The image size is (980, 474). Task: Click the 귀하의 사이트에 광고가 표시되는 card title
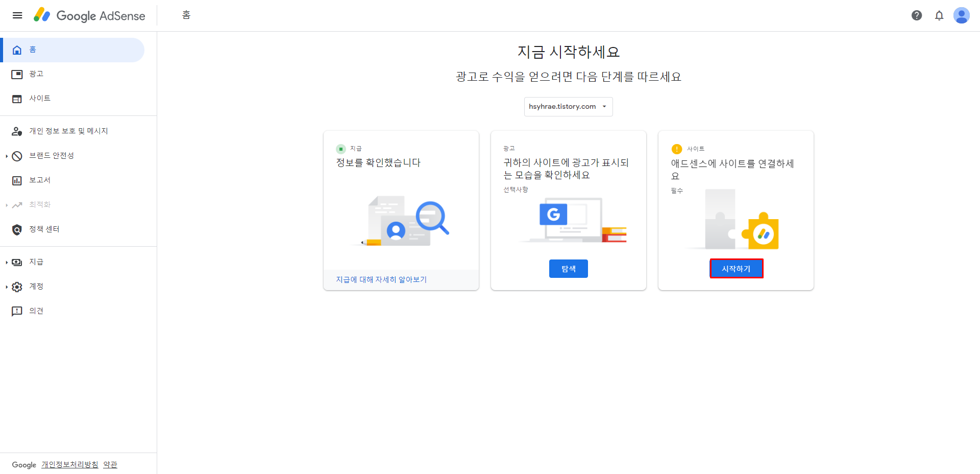(566, 169)
